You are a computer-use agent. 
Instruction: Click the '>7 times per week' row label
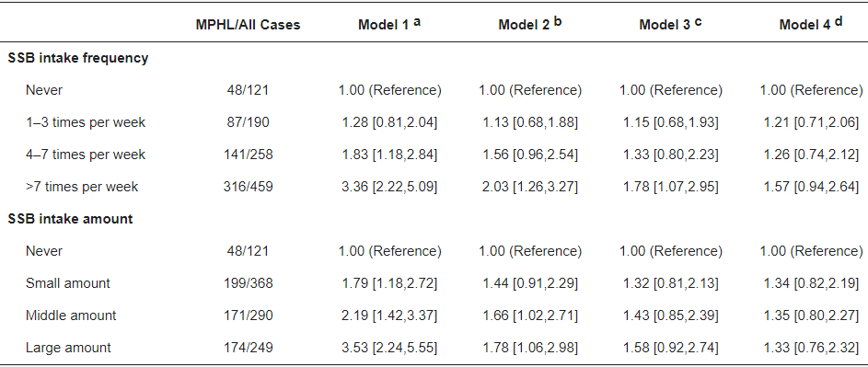coord(82,187)
